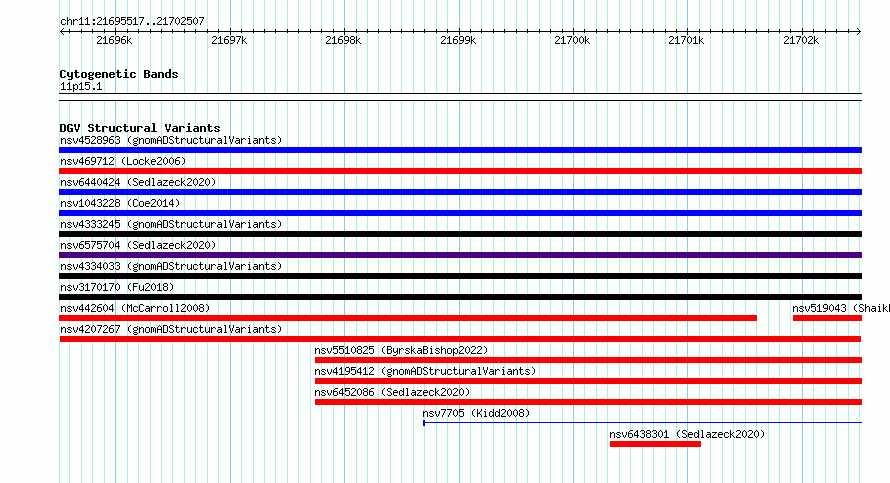The height and width of the screenshot is (483, 890).
Task: Click the short nsv519043 red bar
Action: click(828, 318)
